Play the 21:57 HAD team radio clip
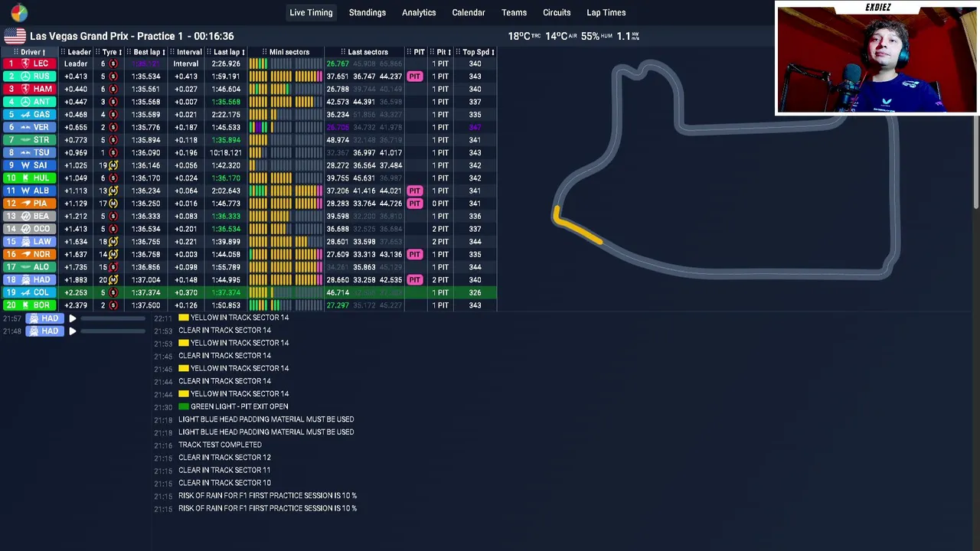This screenshot has width=980, height=551. tap(72, 318)
